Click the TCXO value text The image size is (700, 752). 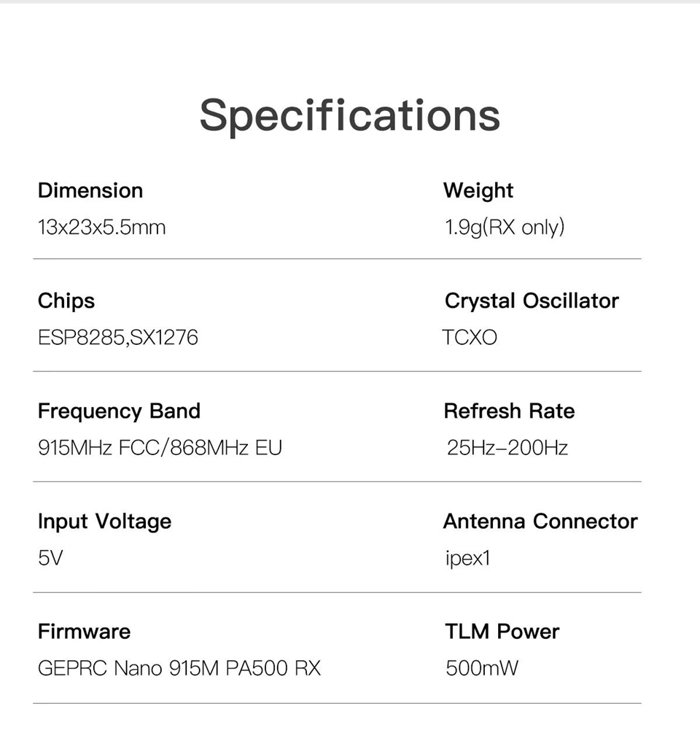click(x=470, y=338)
